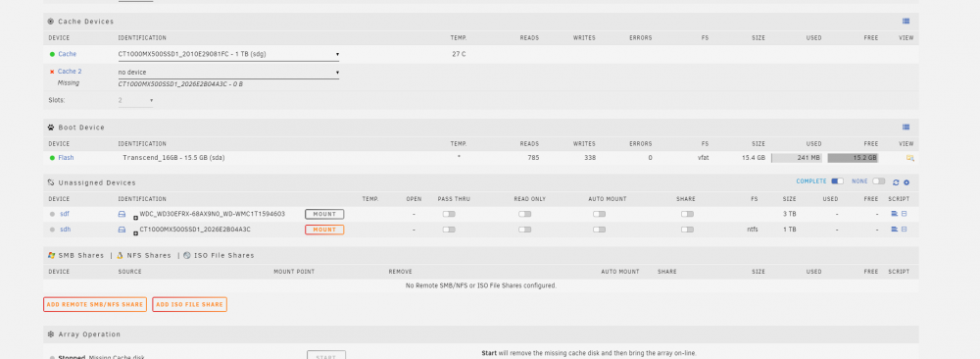
Task: Toggle the COMPLETE switch
Action: point(837,181)
